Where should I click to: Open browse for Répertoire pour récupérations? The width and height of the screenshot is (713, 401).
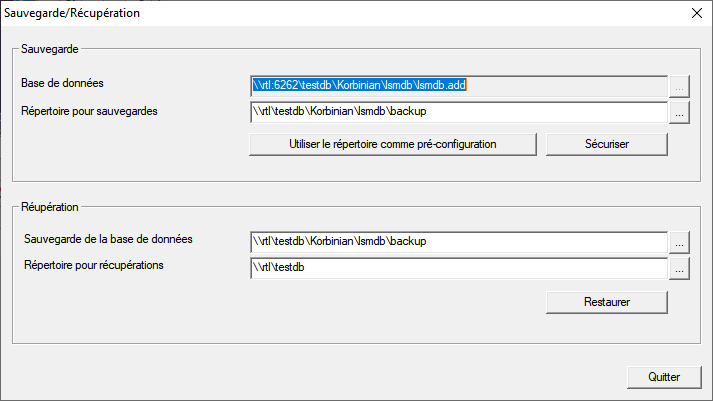tap(680, 268)
